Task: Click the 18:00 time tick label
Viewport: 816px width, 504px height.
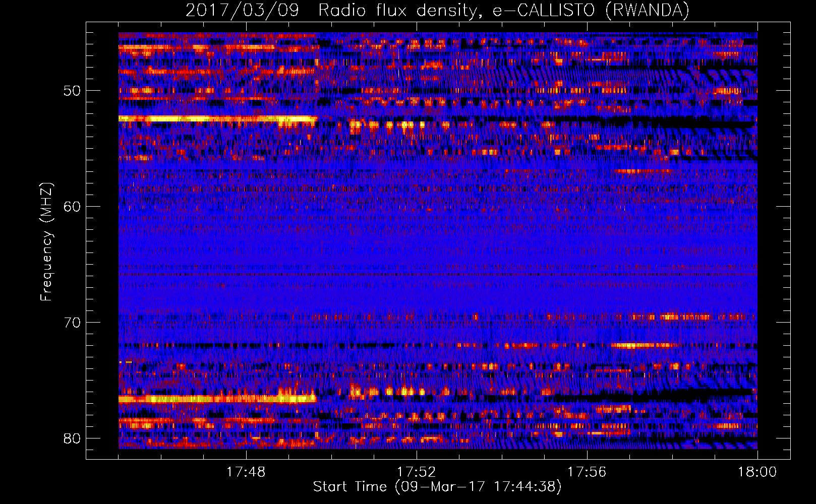Action: coord(757,472)
